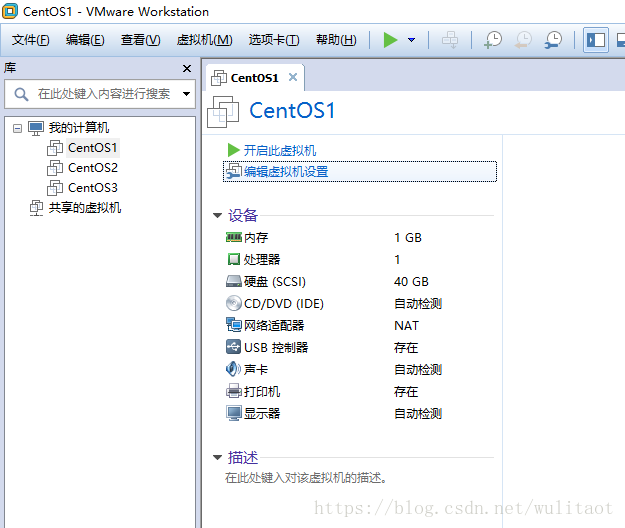Click the CD/DVD (IDE) disc icon

tap(234, 303)
